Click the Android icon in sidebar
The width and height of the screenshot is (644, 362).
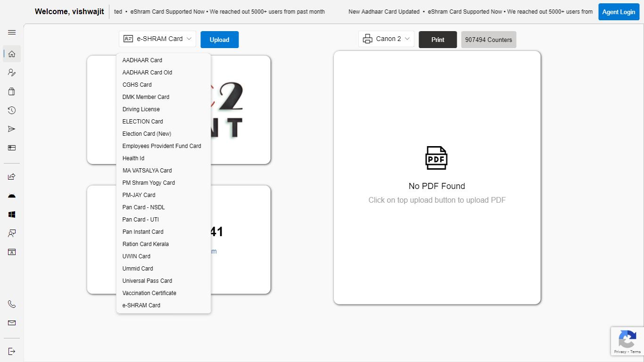coord(12,196)
